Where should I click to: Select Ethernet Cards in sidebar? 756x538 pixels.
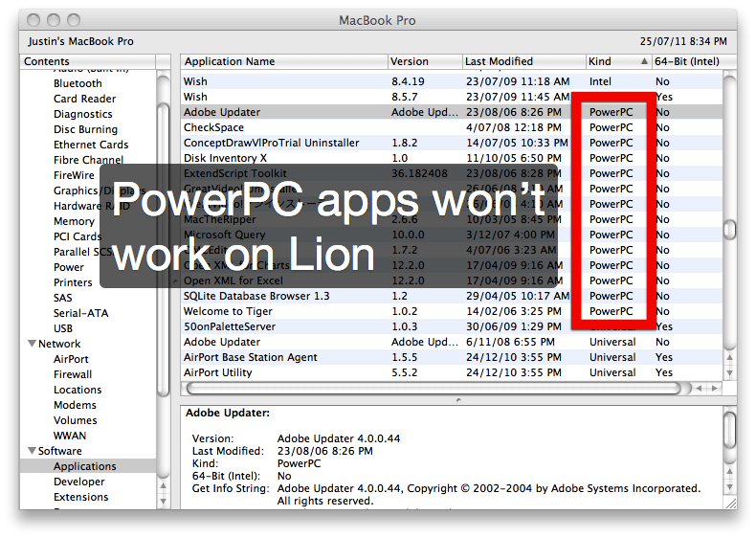pyautogui.click(x=91, y=145)
